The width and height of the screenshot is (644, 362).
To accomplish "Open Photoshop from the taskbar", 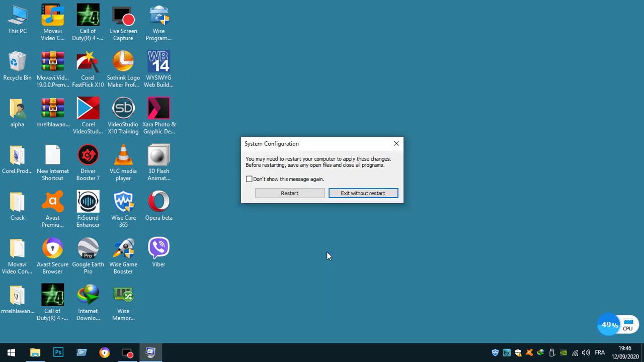I will [58, 353].
